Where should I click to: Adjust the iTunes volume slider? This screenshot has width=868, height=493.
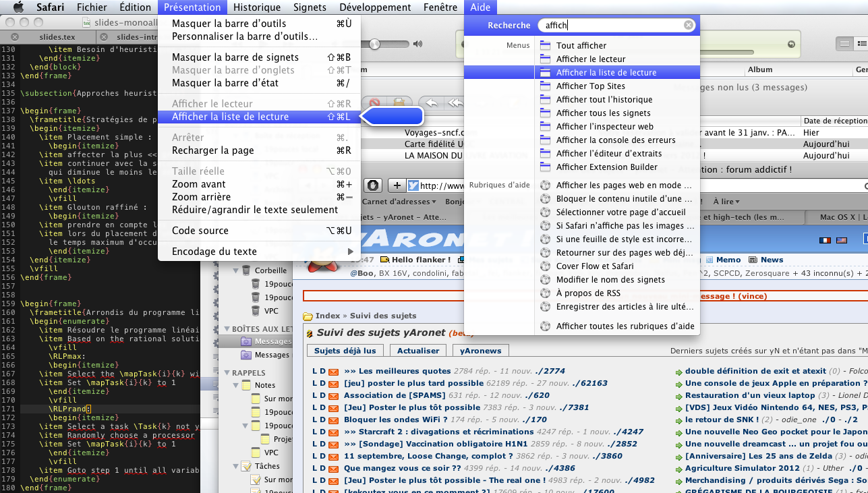click(x=374, y=45)
